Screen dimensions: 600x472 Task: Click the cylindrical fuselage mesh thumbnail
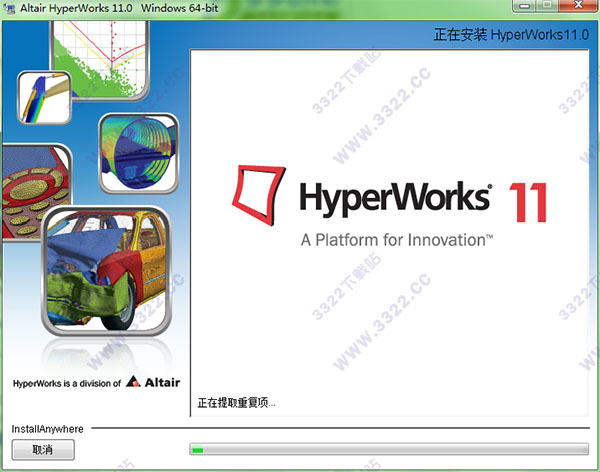point(139,153)
